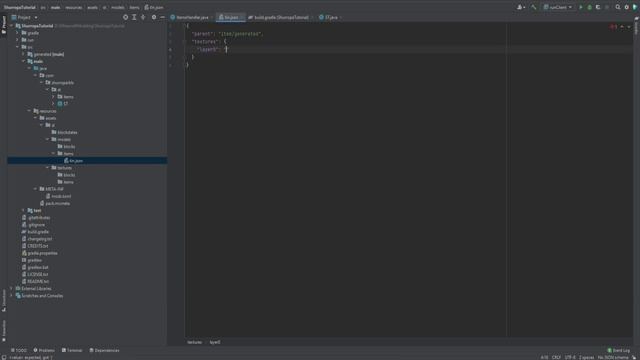Open the Project view selector dropdown
The image size is (640, 360).
(x=24, y=17)
